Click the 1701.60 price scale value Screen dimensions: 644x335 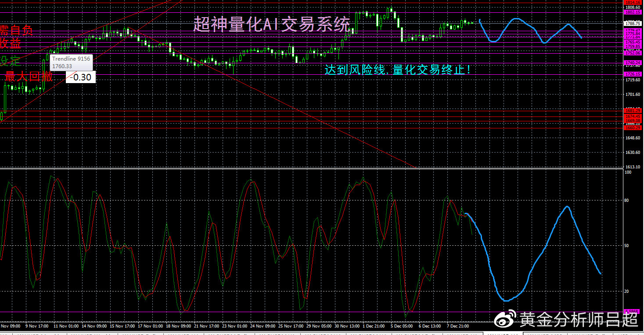click(x=633, y=95)
